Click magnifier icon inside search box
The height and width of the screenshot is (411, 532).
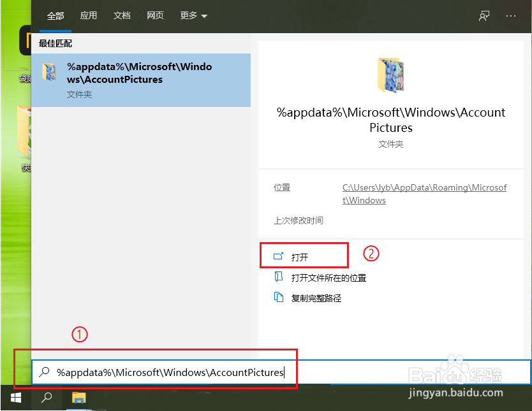pos(45,372)
